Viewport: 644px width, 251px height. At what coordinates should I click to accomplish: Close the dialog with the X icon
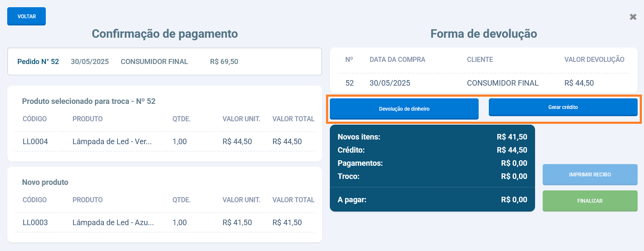[633, 17]
